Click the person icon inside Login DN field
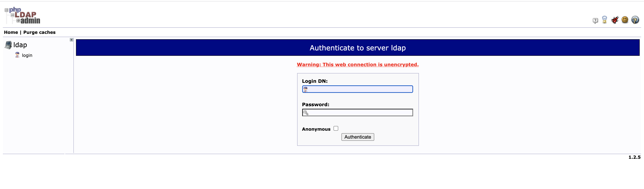The image size is (644, 189). click(305, 89)
